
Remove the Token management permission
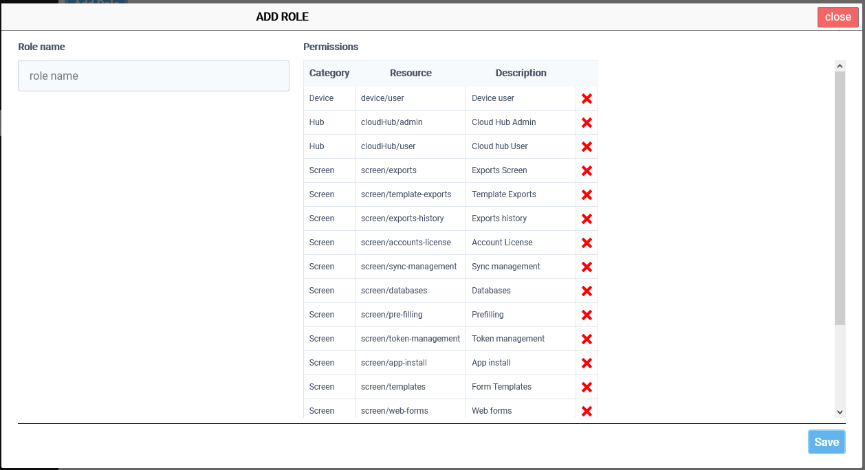[x=586, y=339]
